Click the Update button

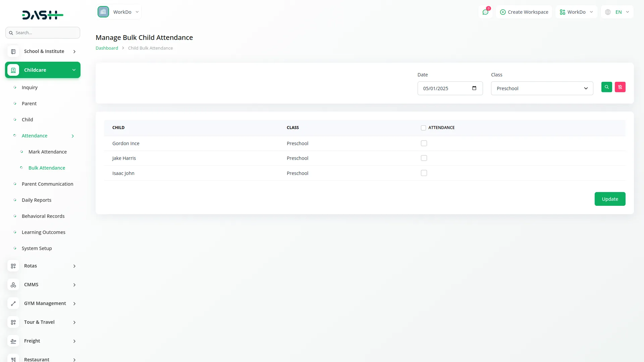[609, 199]
